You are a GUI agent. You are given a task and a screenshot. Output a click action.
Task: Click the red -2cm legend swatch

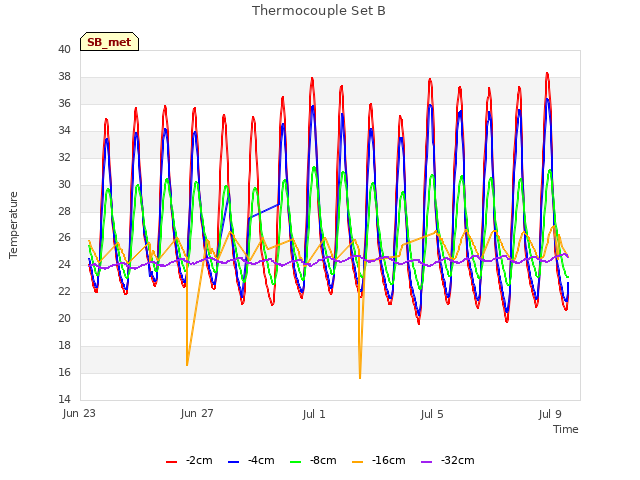point(171,462)
